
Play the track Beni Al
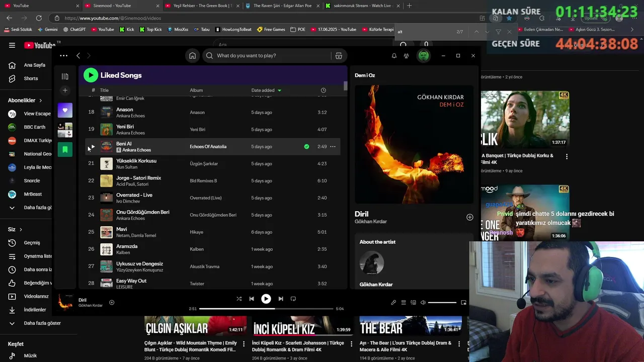pyautogui.click(x=92, y=147)
